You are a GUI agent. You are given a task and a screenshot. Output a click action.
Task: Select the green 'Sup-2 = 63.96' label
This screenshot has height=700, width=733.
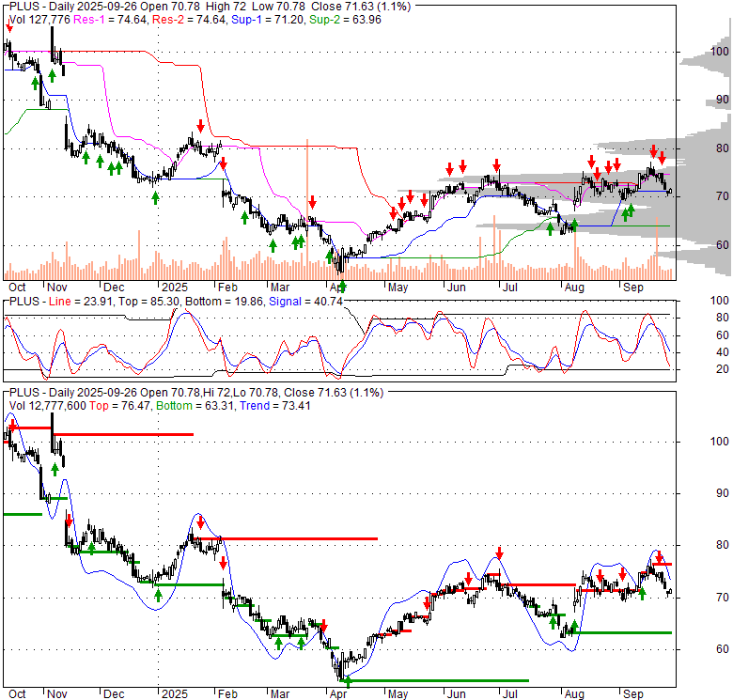[345, 20]
